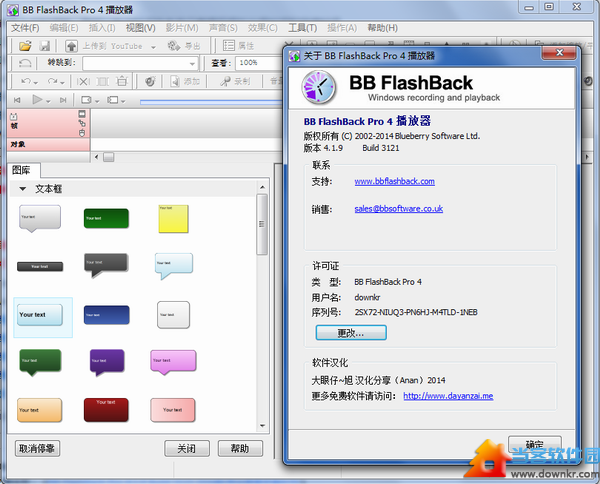Click the undo arrow icon
The image size is (600, 484).
click(26, 81)
